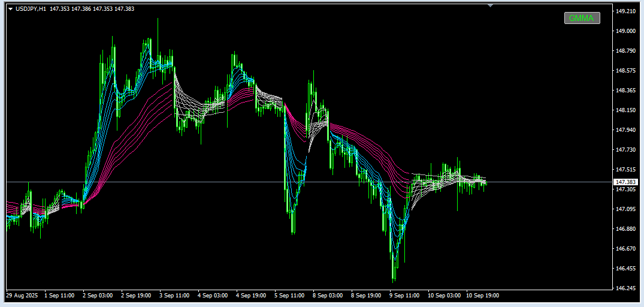644x307 pixels.
Task: Click the 3 Sep 11:00 time label
Action: point(175,296)
